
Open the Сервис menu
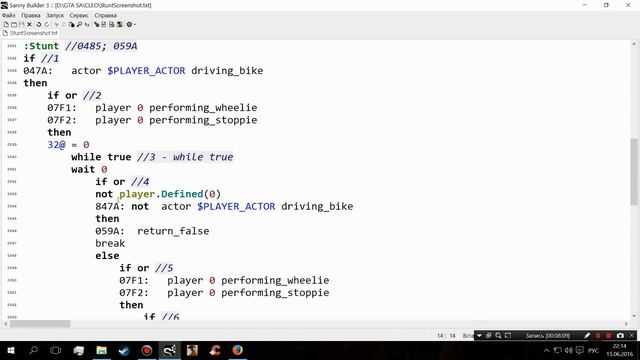(79, 16)
